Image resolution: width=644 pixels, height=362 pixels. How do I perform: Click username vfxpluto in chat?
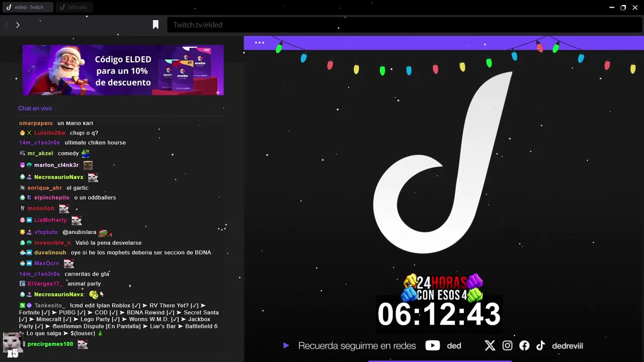click(46, 232)
